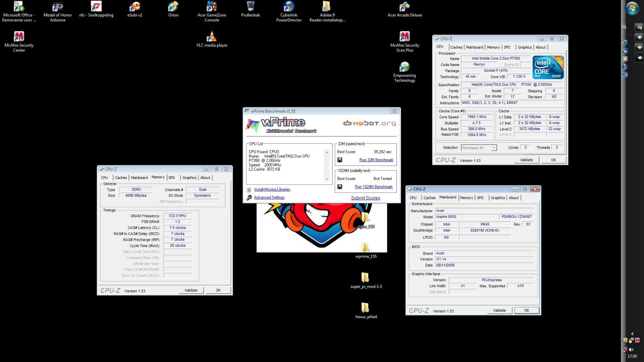
Task: Open the eSobi v2 desktop icon
Action: click(x=135, y=9)
